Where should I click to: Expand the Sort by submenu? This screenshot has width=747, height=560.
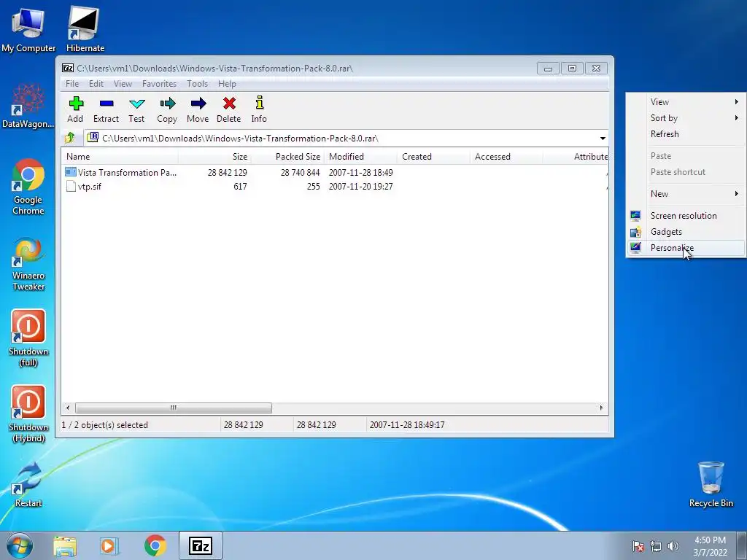[686, 118]
